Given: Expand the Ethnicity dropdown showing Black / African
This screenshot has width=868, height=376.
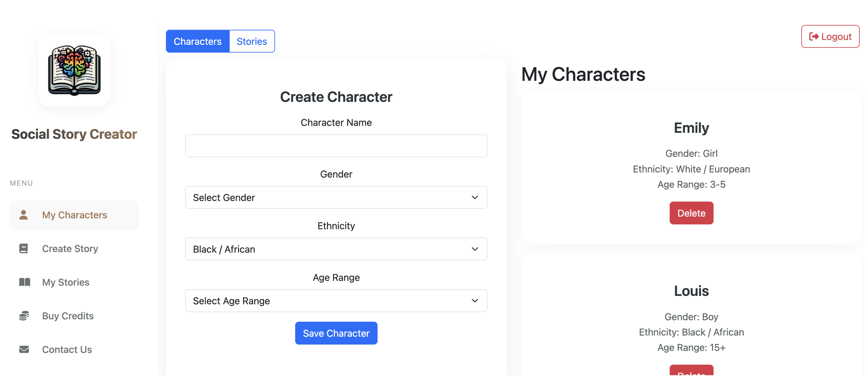Looking at the screenshot, I should [x=336, y=249].
